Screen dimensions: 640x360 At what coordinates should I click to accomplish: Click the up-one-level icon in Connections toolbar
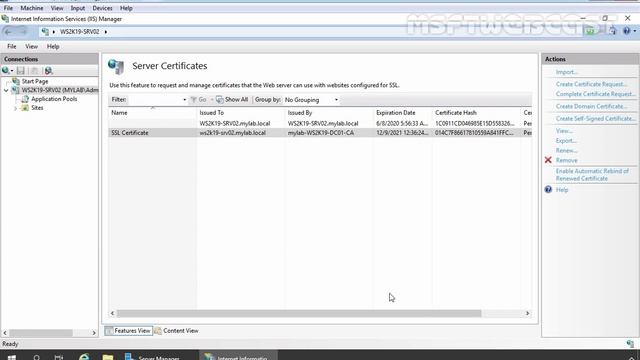tap(35, 71)
